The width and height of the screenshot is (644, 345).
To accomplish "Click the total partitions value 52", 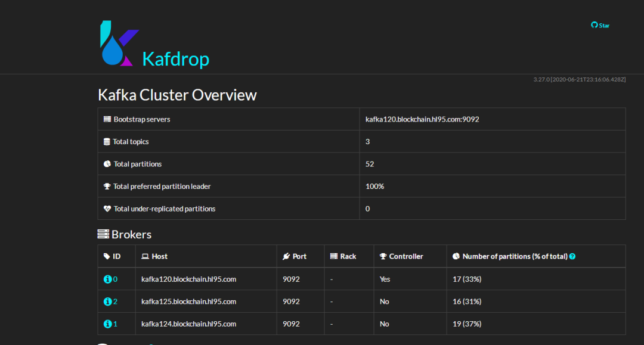I will click(x=370, y=164).
